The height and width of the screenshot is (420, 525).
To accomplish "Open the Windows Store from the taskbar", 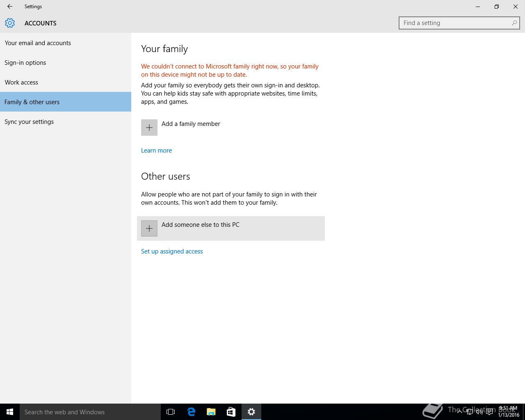I will pos(231,412).
